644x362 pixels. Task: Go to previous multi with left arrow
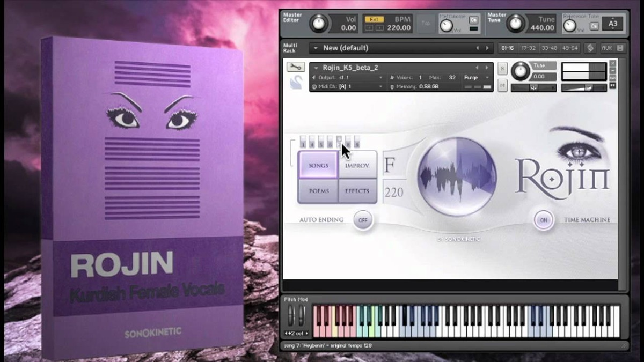478,48
